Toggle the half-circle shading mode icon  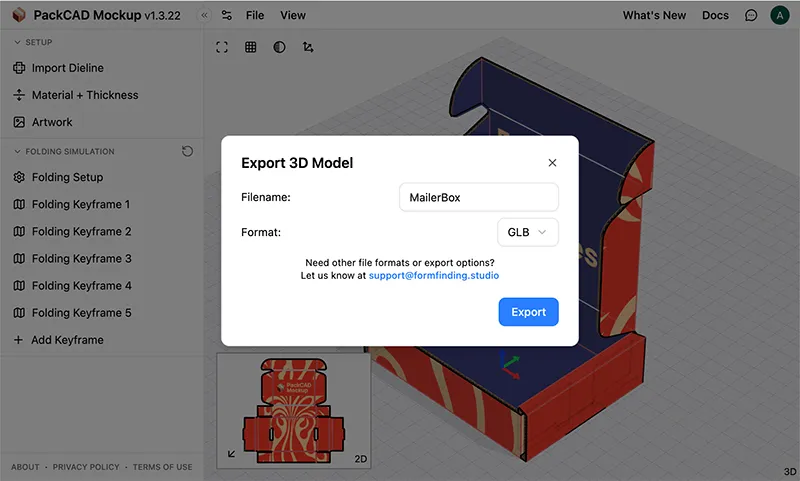[279, 47]
